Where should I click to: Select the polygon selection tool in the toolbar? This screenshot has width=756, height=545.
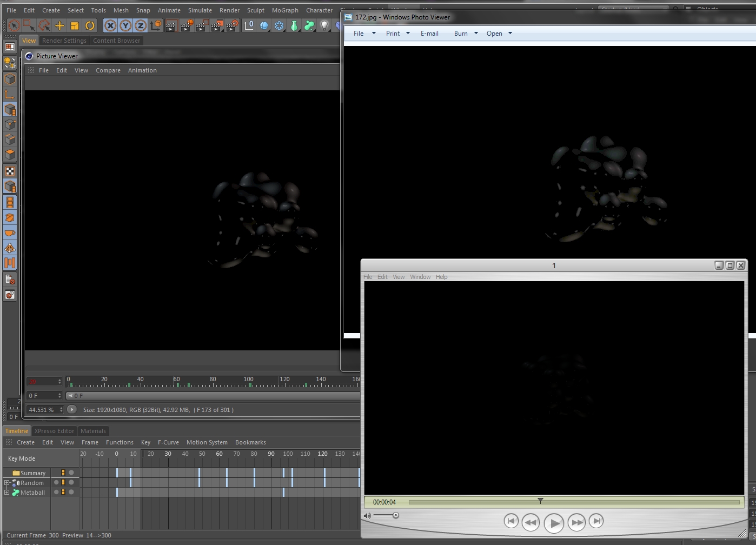(44, 25)
